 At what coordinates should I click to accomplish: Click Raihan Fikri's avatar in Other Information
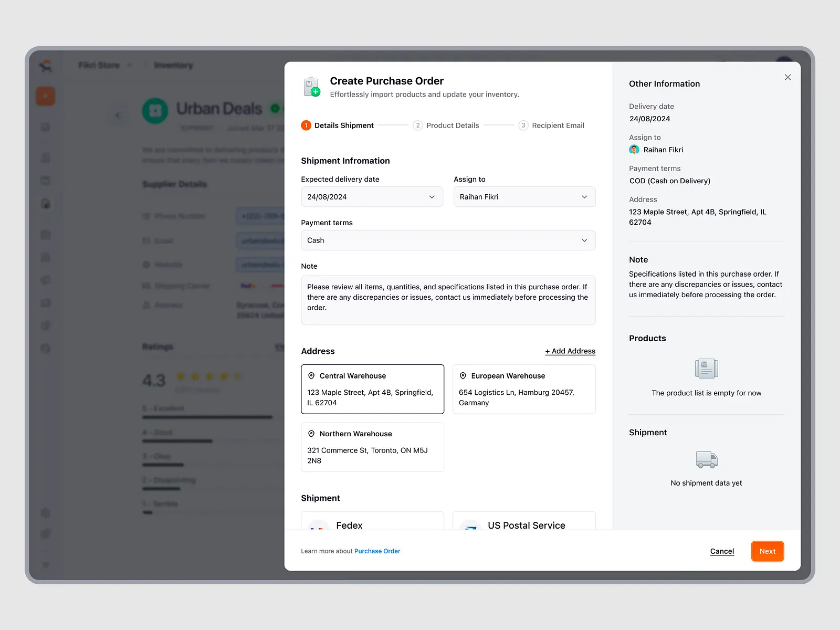pyautogui.click(x=634, y=150)
